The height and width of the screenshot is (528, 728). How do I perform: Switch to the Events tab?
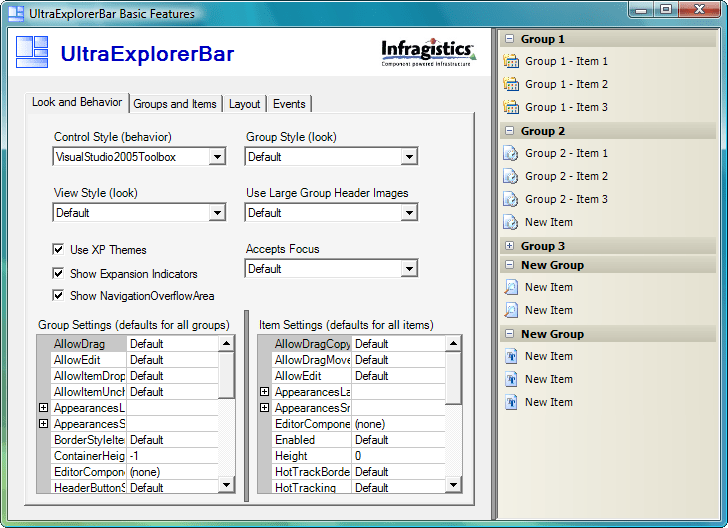(289, 104)
